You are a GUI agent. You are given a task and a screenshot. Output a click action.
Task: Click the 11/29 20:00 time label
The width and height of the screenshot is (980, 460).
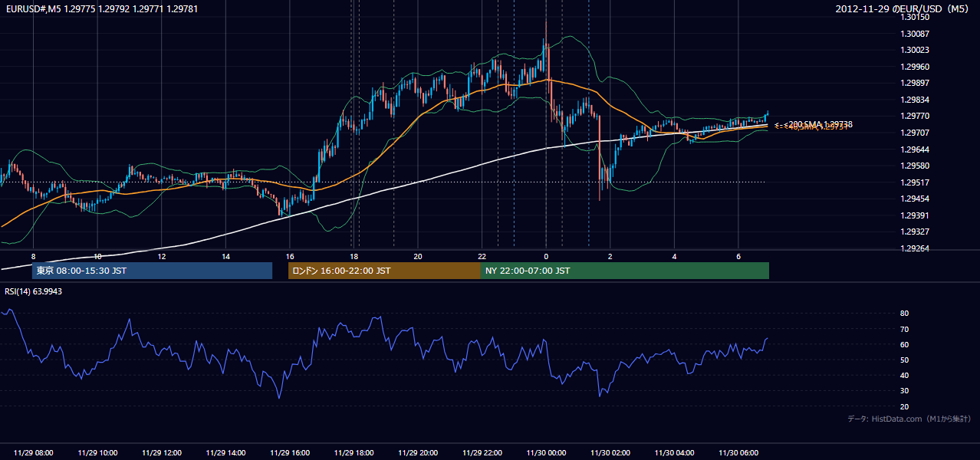tap(418, 453)
